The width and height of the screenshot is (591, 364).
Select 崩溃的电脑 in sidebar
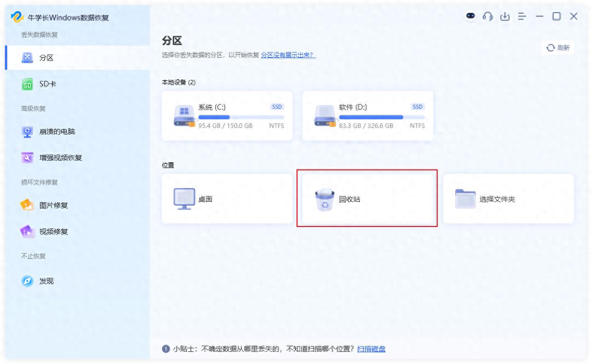click(77, 131)
